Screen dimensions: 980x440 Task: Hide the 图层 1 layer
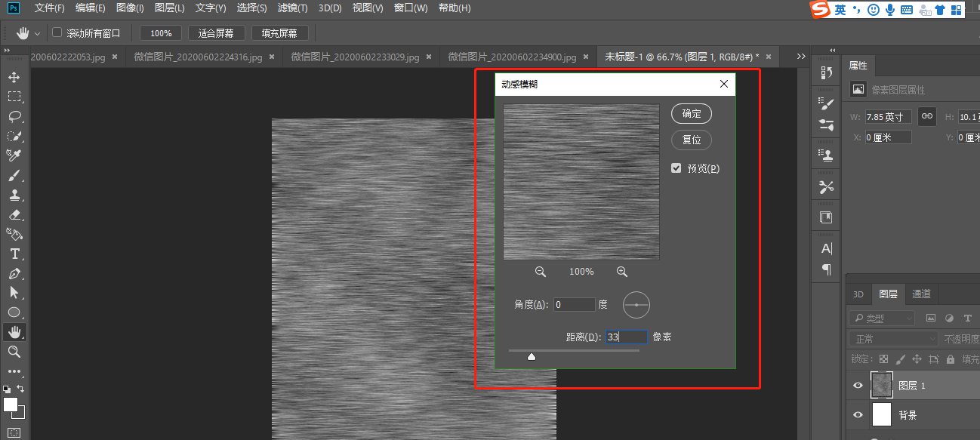(x=857, y=385)
